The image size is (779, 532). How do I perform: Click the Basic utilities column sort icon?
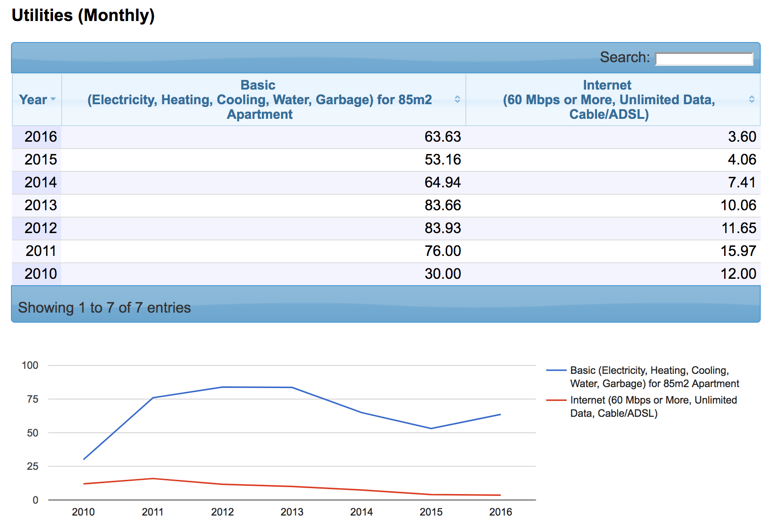pos(457,99)
